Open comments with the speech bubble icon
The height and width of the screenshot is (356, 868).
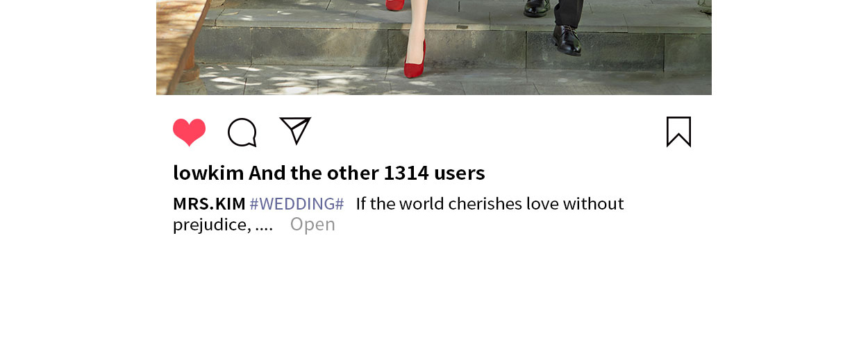(242, 132)
